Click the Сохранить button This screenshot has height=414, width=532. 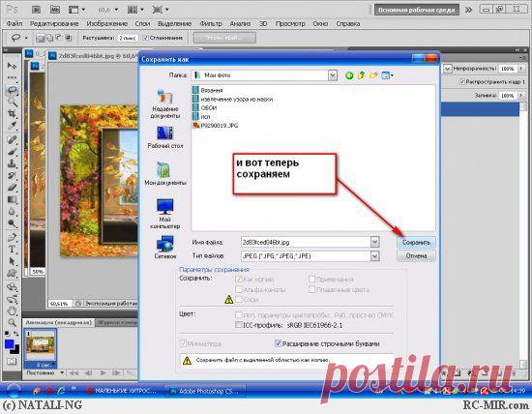pos(416,242)
